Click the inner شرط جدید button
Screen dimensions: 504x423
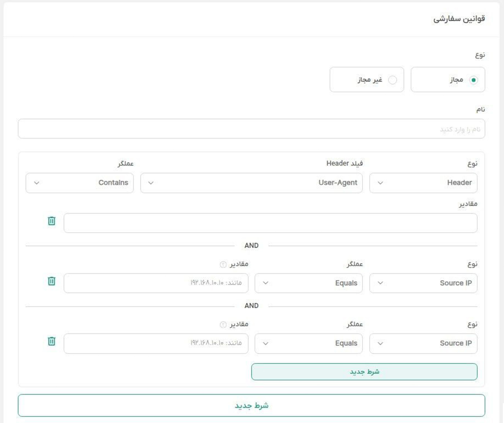point(364,371)
